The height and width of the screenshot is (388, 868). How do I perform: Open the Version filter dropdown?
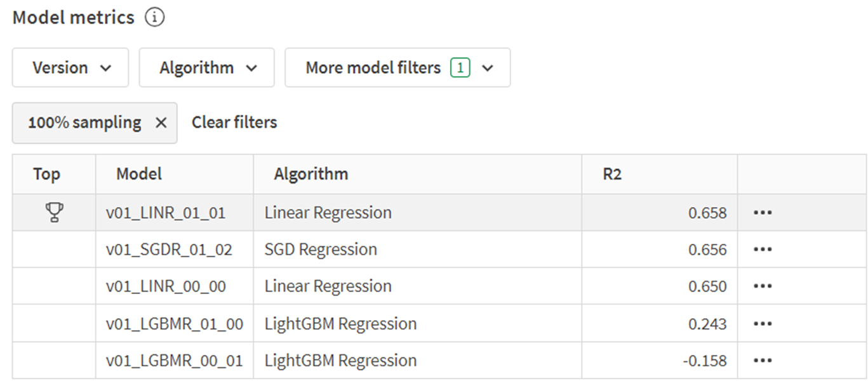(70, 67)
